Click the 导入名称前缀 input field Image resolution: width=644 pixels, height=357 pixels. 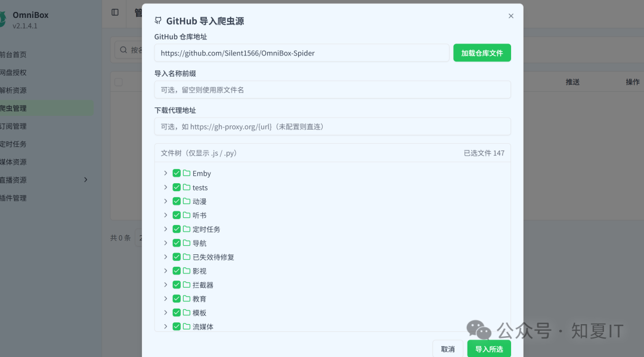(333, 90)
